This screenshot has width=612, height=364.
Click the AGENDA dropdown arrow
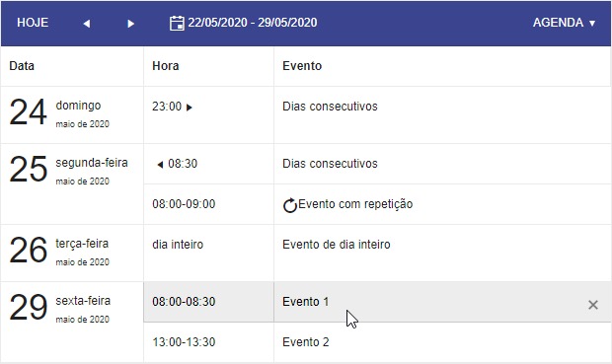click(x=592, y=24)
